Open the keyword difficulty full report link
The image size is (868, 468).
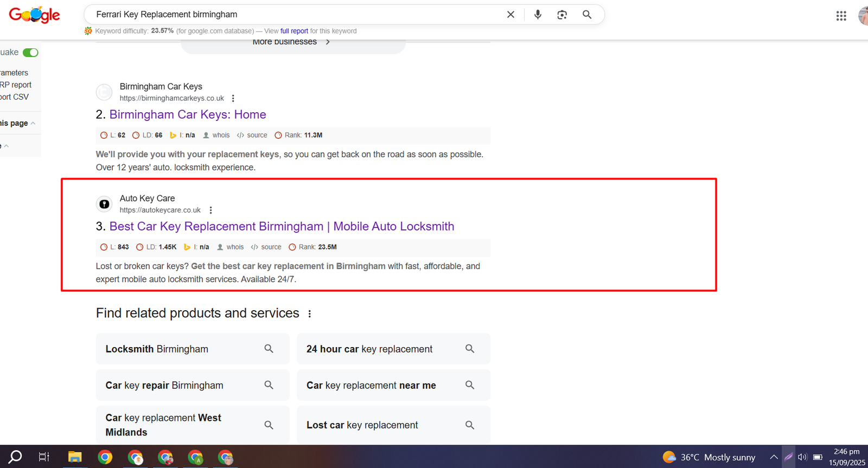coord(294,31)
